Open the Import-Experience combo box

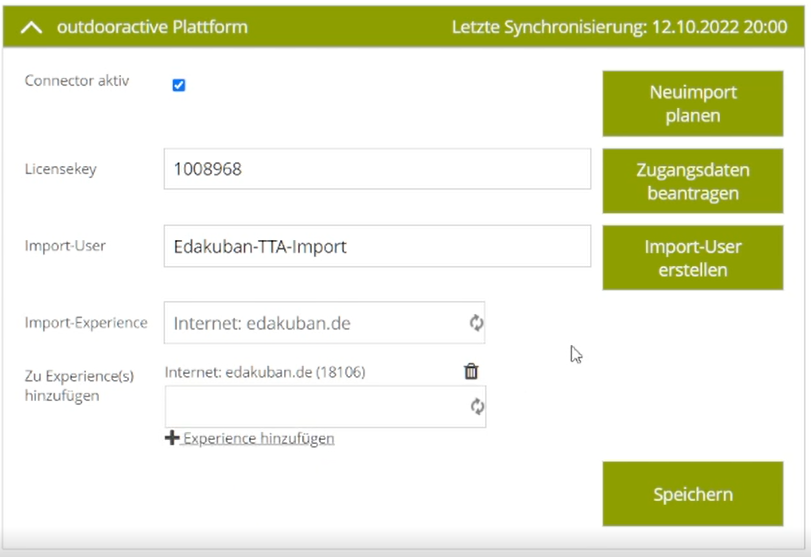[315, 323]
